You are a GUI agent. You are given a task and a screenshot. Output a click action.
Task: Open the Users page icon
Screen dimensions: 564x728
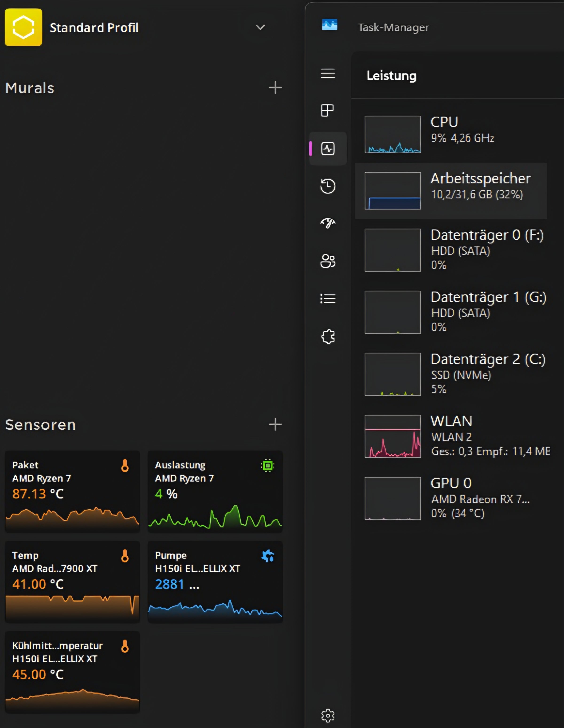[x=328, y=261]
